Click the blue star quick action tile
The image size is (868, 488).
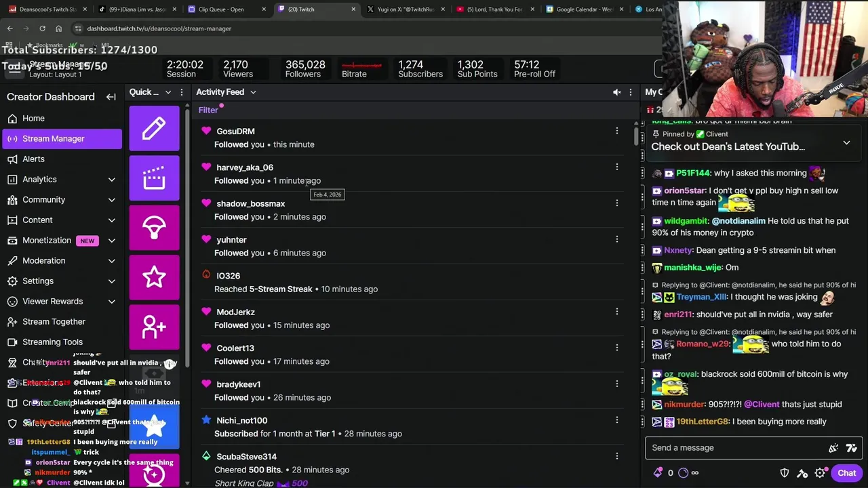[154, 426]
